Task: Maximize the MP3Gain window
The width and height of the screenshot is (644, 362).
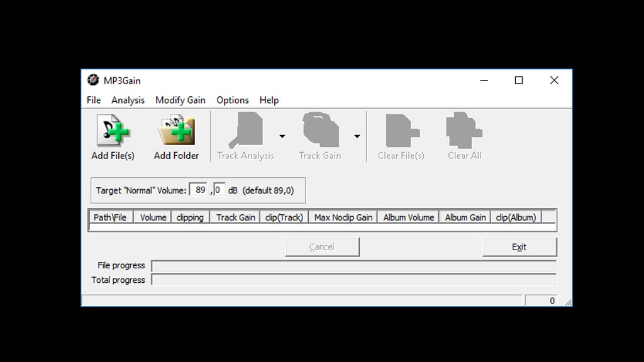Action: point(519,80)
